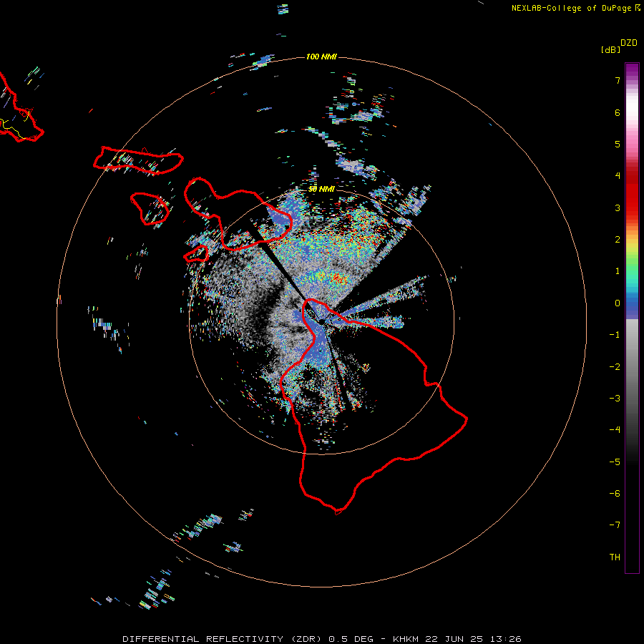Click the 2 value on color scale

618,240
